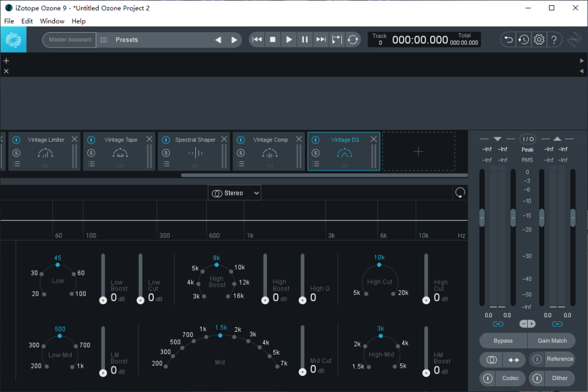Solo the Spectral Shaper module

(166, 153)
